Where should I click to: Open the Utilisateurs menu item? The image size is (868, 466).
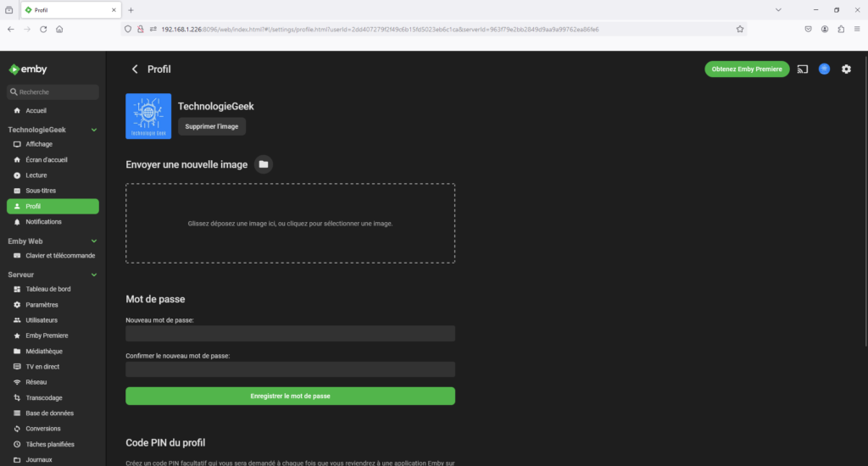coord(42,320)
